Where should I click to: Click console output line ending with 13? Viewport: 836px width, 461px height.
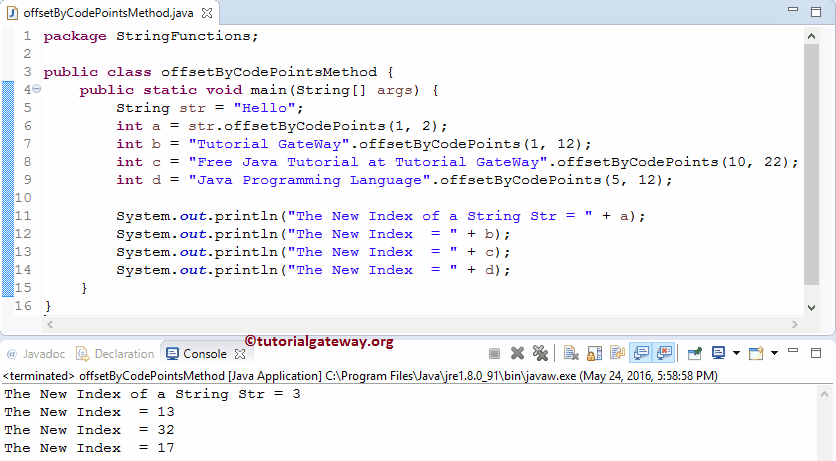[x=90, y=412]
